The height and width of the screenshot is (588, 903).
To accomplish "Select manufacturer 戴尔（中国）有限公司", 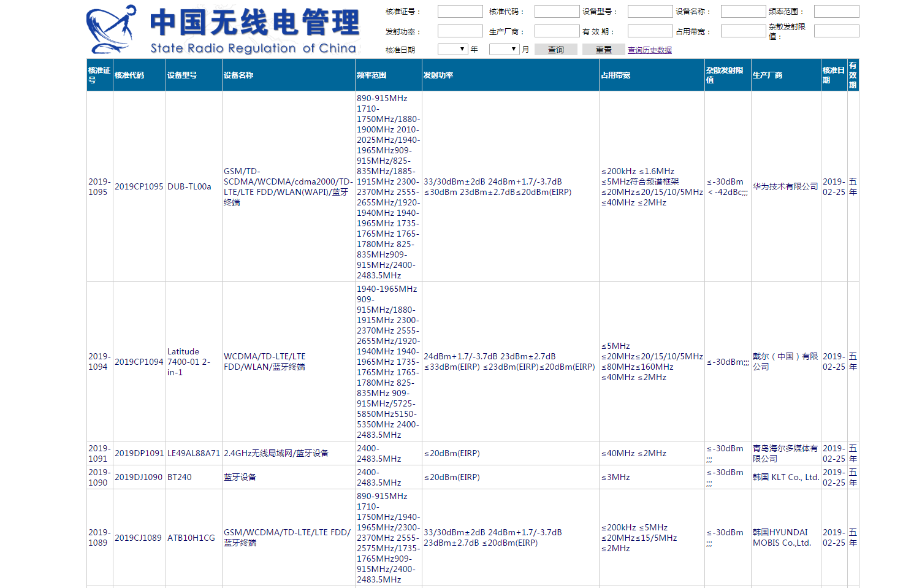I will 785,362.
